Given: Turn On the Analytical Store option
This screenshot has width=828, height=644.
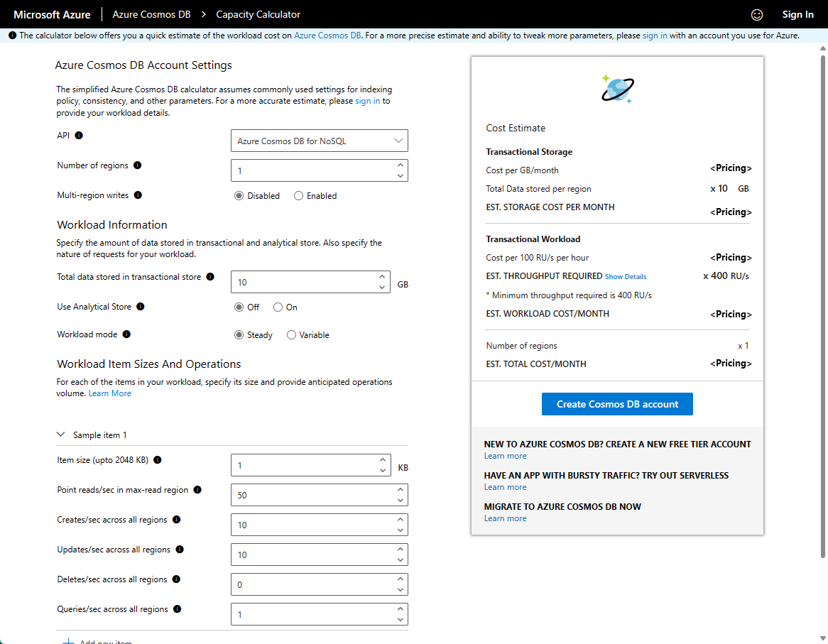Looking at the screenshot, I should pos(276,307).
